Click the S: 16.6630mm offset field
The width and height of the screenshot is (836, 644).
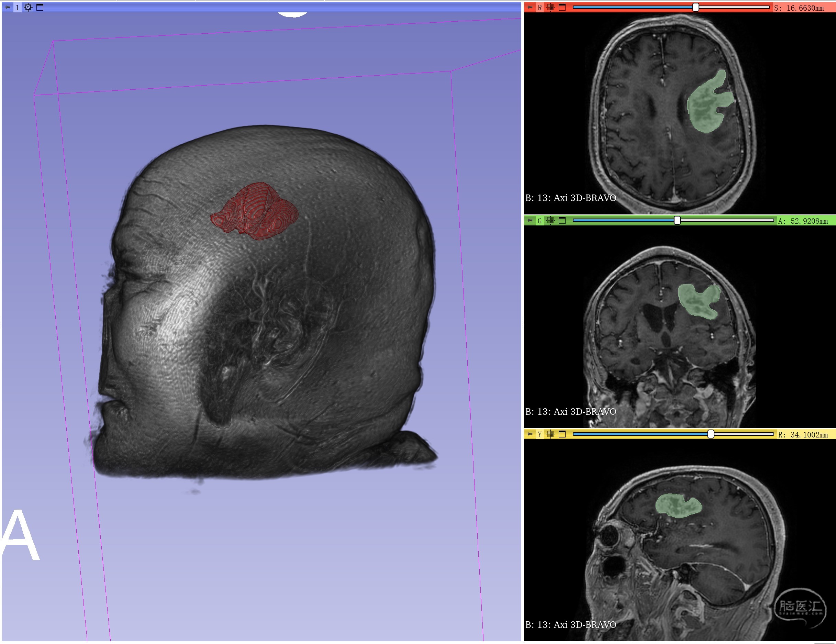coord(799,8)
